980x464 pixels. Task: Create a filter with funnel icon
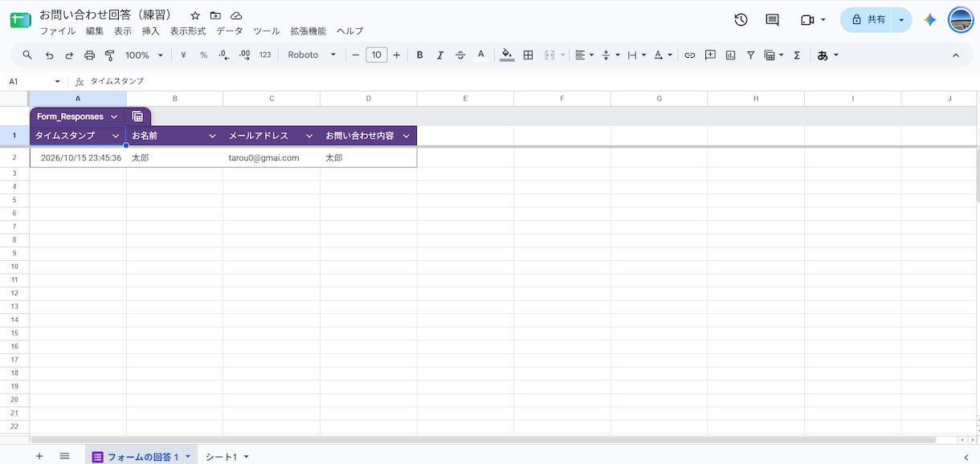pyautogui.click(x=750, y=55)
